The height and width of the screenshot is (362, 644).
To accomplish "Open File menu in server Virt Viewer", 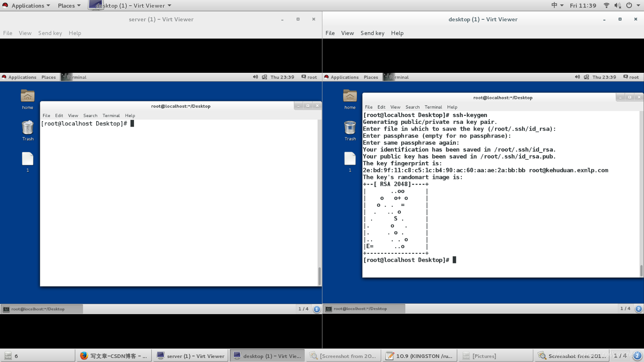I will click(8, 33).
